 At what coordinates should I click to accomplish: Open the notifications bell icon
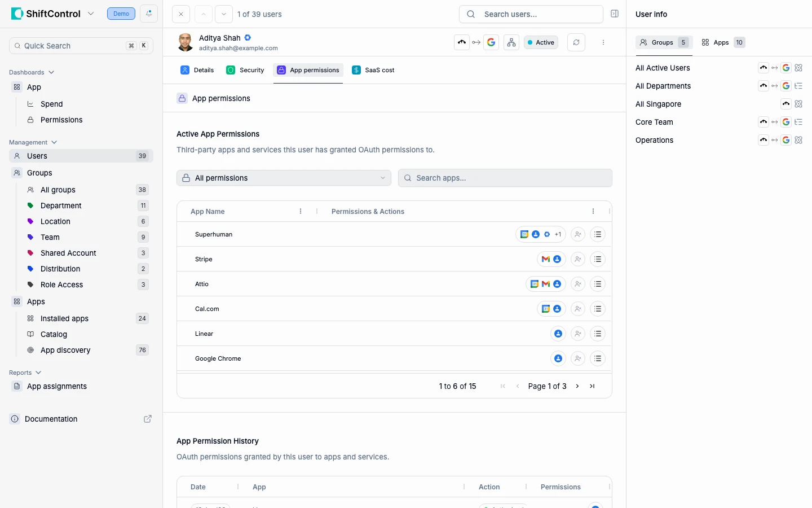[x=149, y=14]
